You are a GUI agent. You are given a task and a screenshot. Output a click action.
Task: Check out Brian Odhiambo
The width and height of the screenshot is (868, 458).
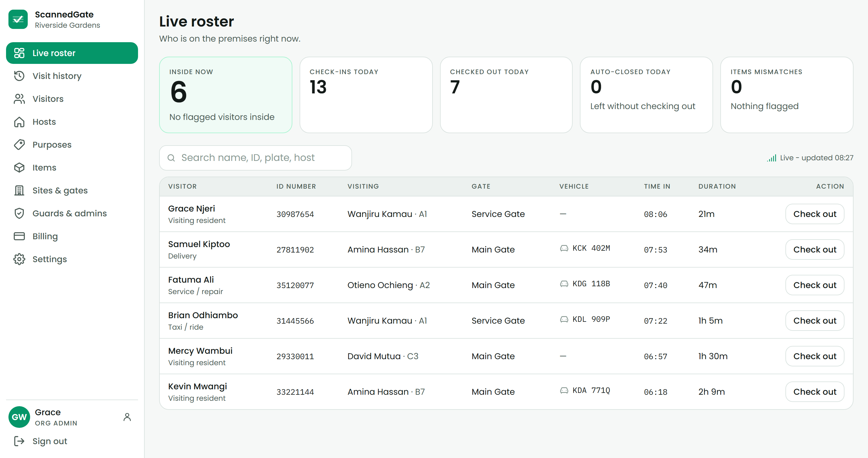coord(815,321)
